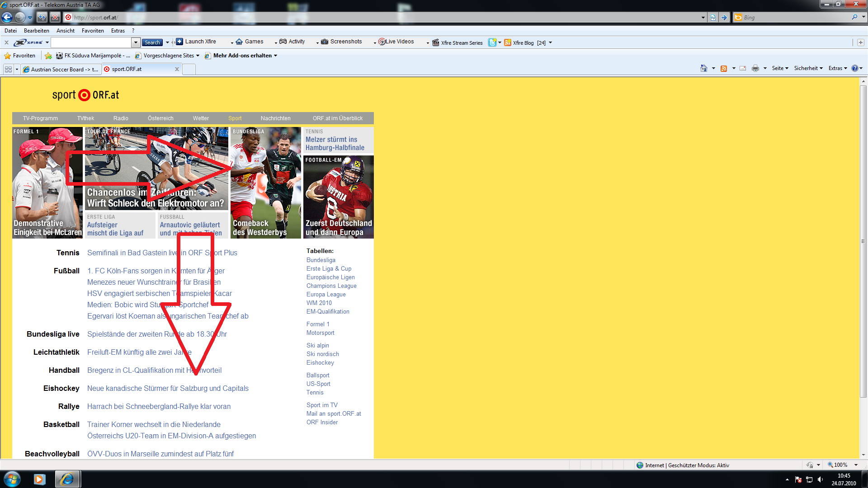Viewport: 868px width, 488px height.
Task: Open TV-Programm in ORF navigation bar
Action: click(x=40, y=118)
